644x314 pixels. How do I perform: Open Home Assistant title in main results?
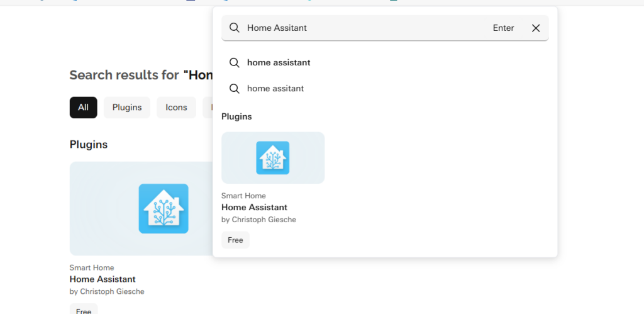coord(103,279)
